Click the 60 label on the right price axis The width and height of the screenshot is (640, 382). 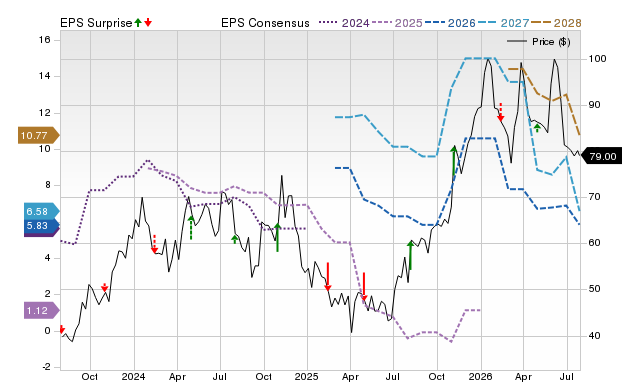pos(594,243)
